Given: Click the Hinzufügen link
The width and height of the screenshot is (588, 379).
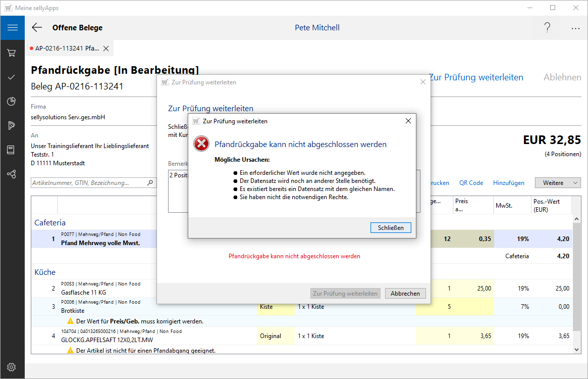Looking at the screenshot, I should tap(509, 183).
